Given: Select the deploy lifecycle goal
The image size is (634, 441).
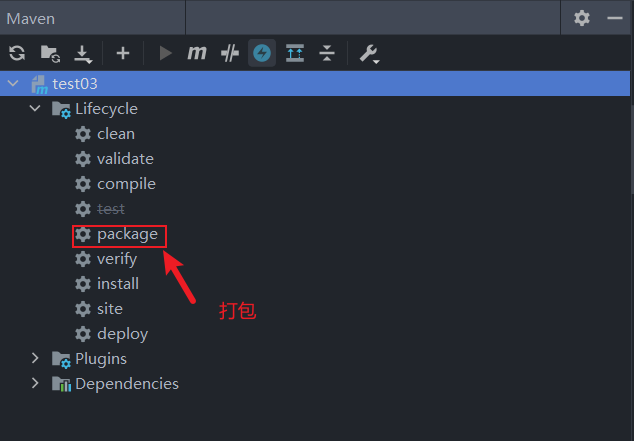Looking at the screenshot, I should (x=123, y=334).
